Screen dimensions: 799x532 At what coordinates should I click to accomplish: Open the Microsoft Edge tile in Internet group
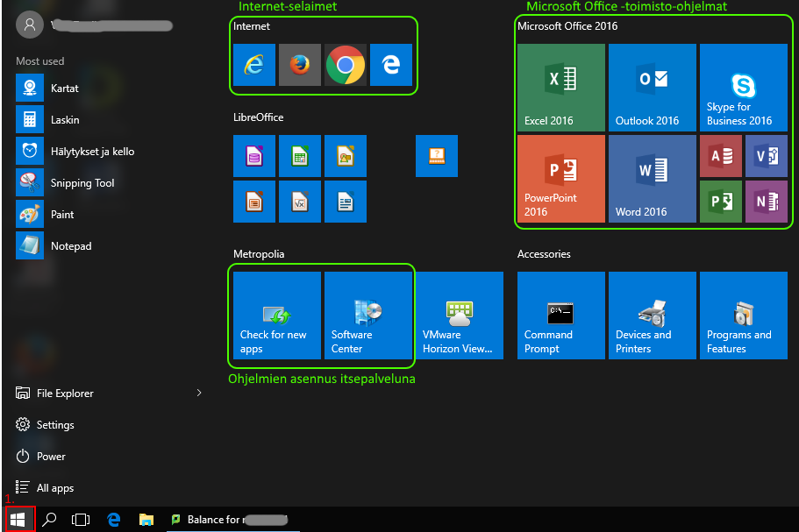click(x=391, y=65)
